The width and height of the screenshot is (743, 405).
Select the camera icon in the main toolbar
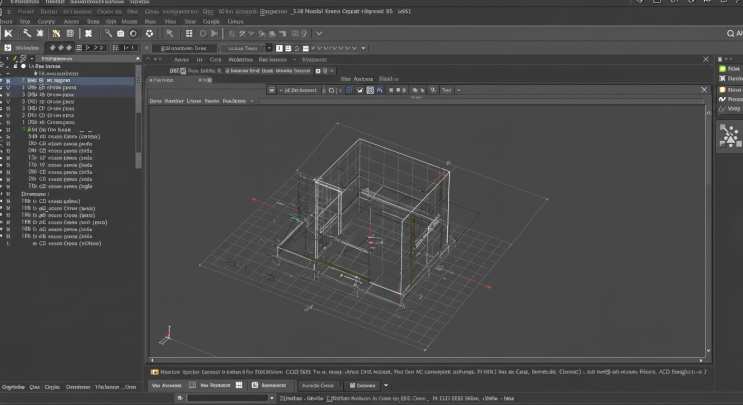click(x=121, y=34)
